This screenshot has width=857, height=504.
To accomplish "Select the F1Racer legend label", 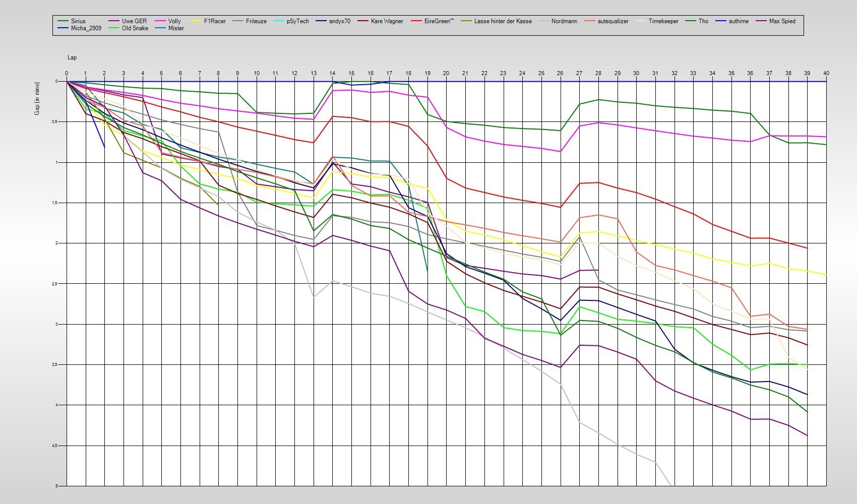I will (x=215, y=21).
